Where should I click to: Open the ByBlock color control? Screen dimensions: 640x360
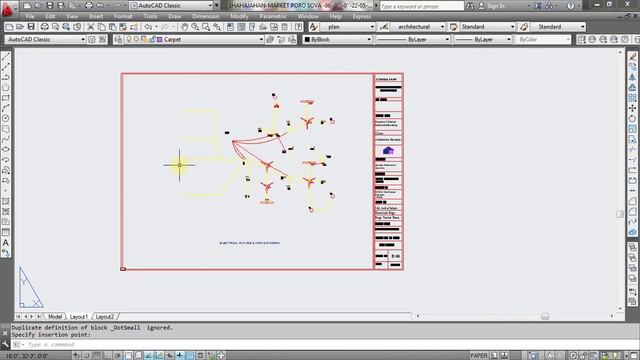tap(338, 40)
